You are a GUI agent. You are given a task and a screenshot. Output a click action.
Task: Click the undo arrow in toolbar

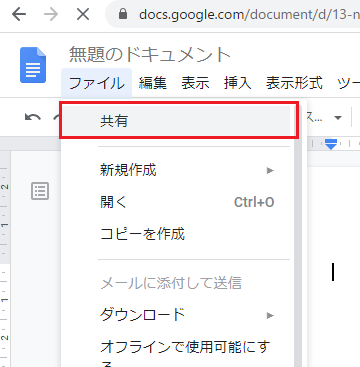click(33, 117)
